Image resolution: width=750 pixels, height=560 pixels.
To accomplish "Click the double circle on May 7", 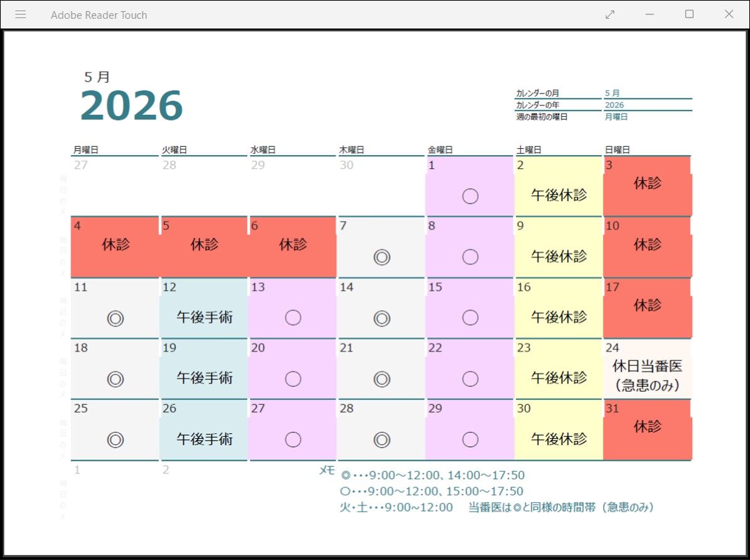I will [x=381, y=257].
